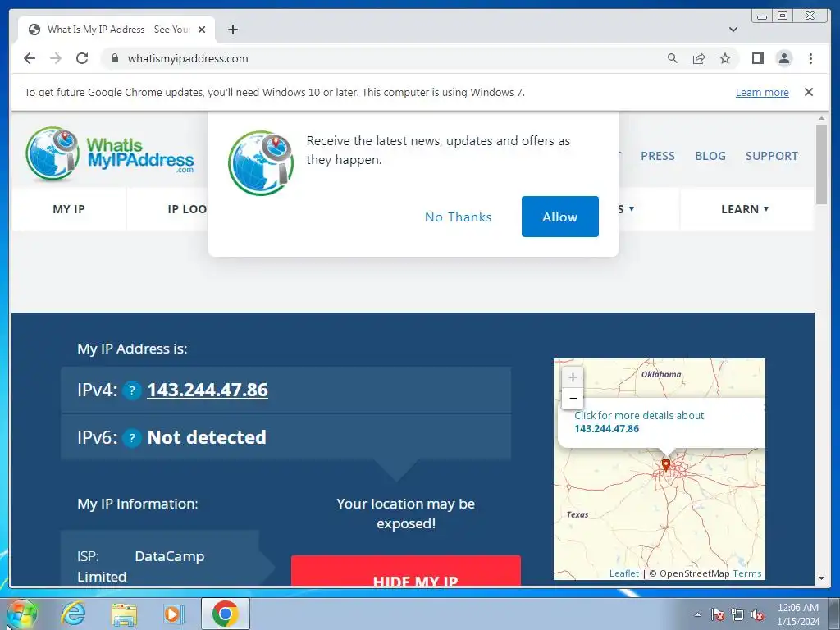Open the SUPPORT link
This screenshot has height=630, width=840.
[771, 156]
